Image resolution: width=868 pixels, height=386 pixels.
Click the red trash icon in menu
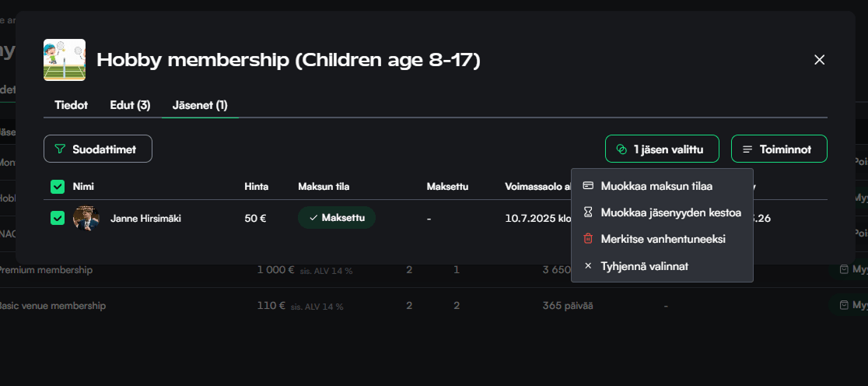pos(588,239)
